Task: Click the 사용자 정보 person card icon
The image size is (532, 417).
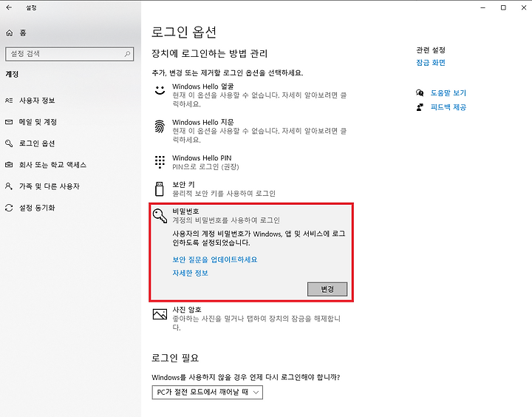Action: [9, 101]
